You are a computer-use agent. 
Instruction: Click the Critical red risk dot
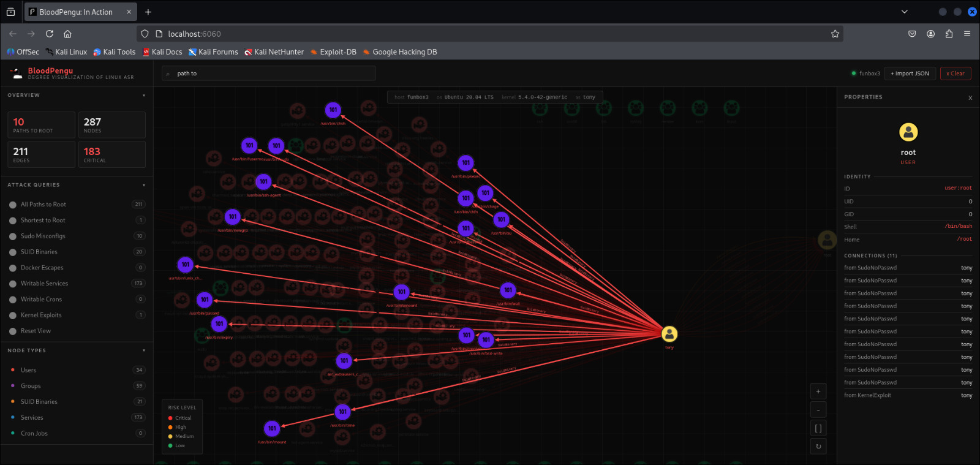(170, 418)
